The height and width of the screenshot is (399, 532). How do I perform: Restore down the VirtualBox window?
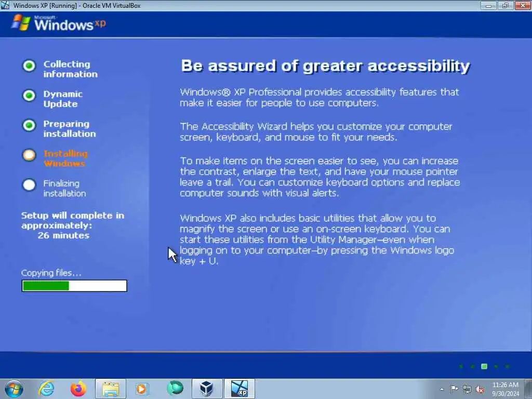(506, 5)
